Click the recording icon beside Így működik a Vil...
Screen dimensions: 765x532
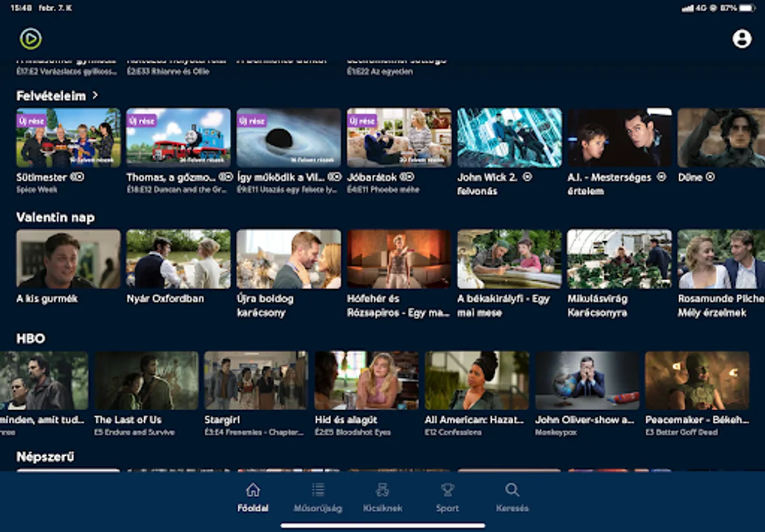335,177
